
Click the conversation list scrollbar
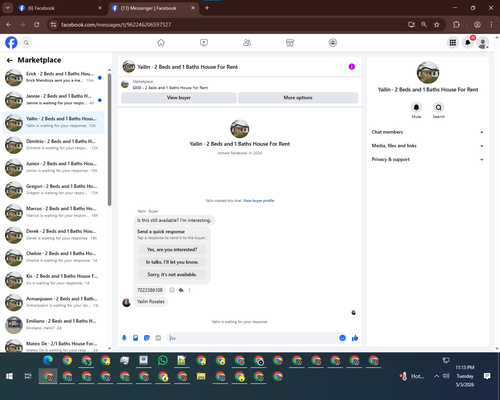[x=109, y=139]
